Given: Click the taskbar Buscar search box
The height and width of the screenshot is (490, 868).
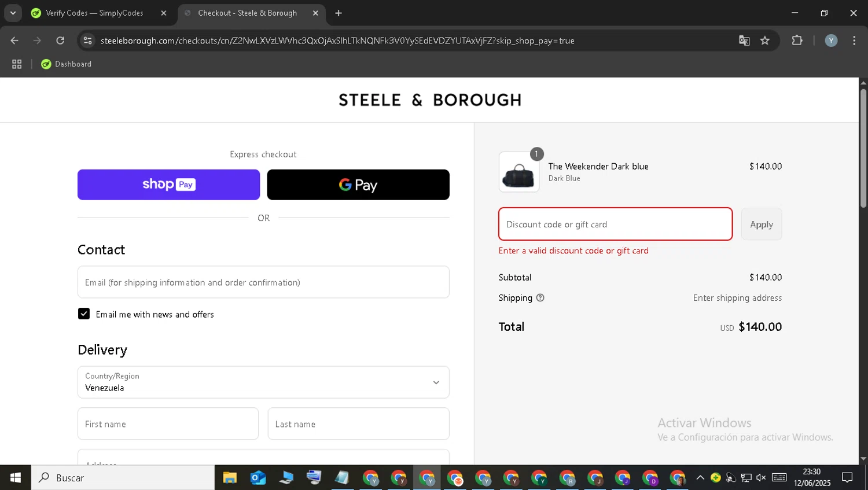Looking at the screenshot, I should [123, 478].
